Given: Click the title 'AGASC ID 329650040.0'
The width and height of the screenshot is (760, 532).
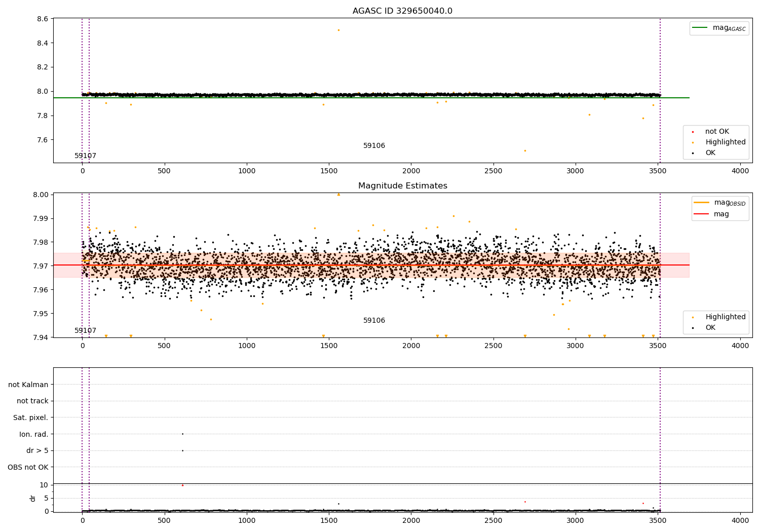Looking at the screenshot, I should [402, 11].
